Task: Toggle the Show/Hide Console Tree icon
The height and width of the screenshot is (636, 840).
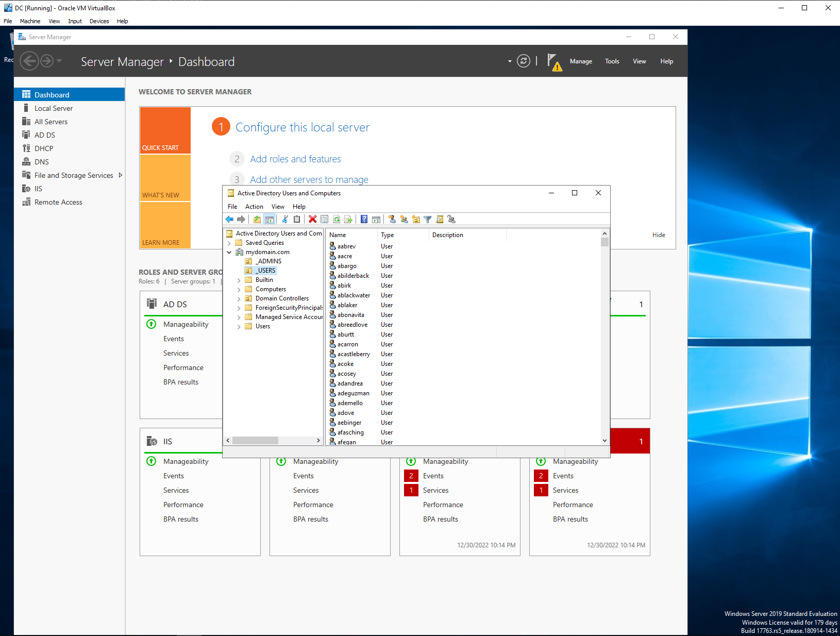Action: (270, 219)
